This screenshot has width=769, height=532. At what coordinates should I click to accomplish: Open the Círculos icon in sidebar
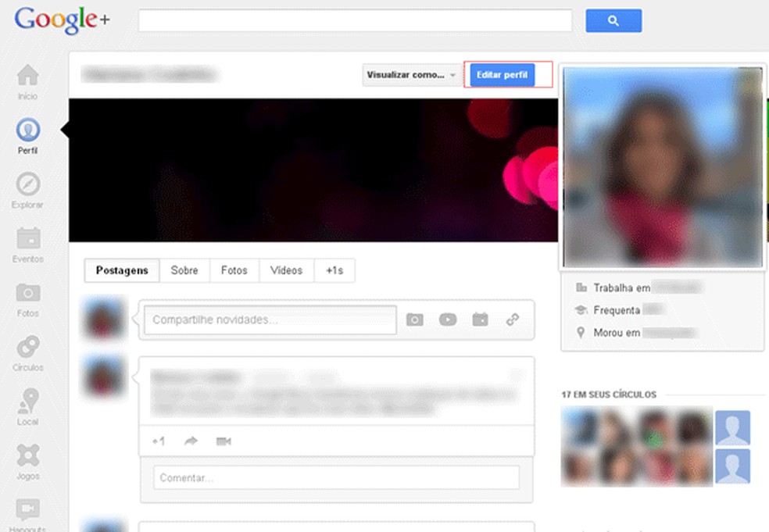28,347
